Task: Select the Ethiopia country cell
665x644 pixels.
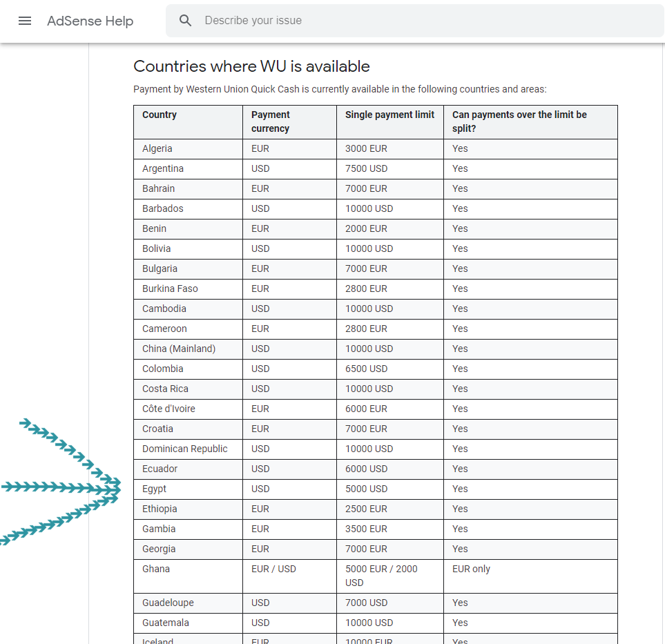Action: (x=188, y=509)
